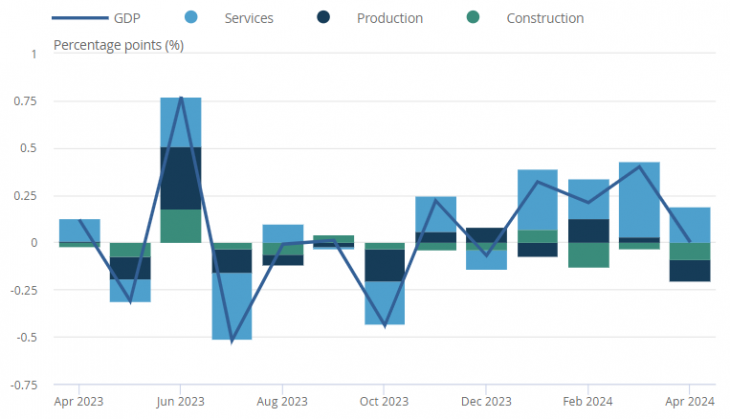Click the GDP legend line sample
Viewport: 730px width, 419px height.
80,18
